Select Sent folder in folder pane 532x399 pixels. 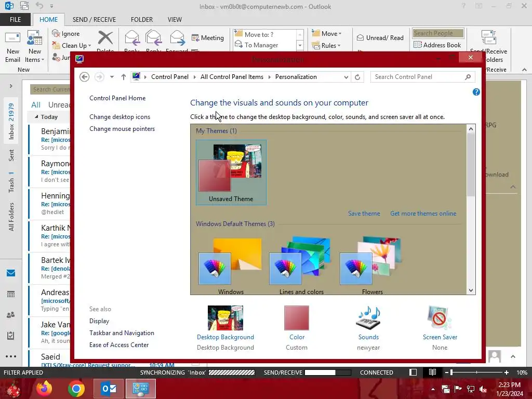click(x=11, y=155)
